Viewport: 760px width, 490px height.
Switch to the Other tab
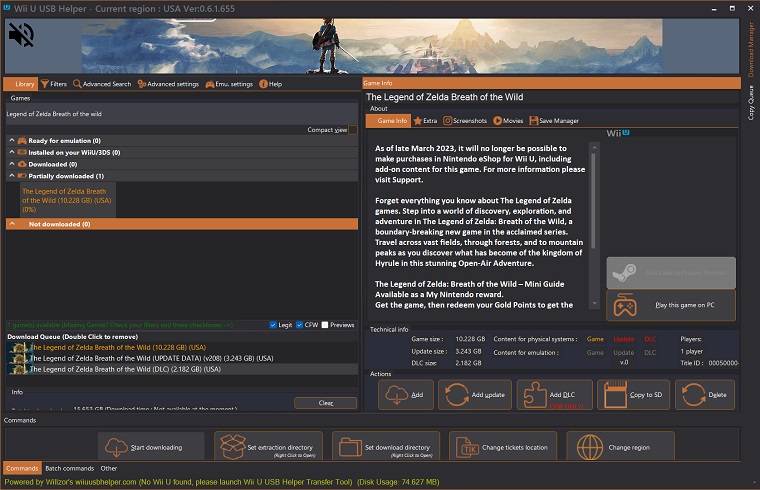point(109,468)
